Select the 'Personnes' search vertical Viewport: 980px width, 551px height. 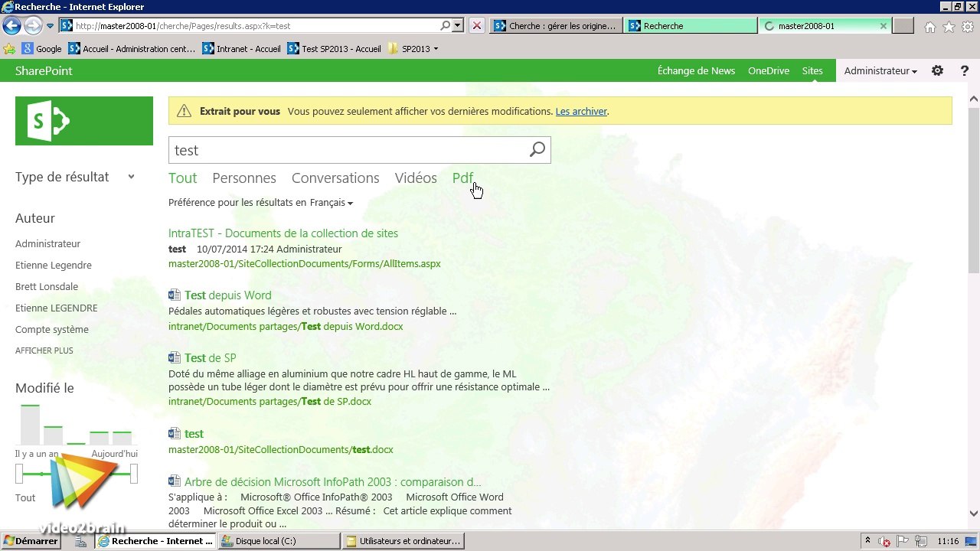point(244,178)
